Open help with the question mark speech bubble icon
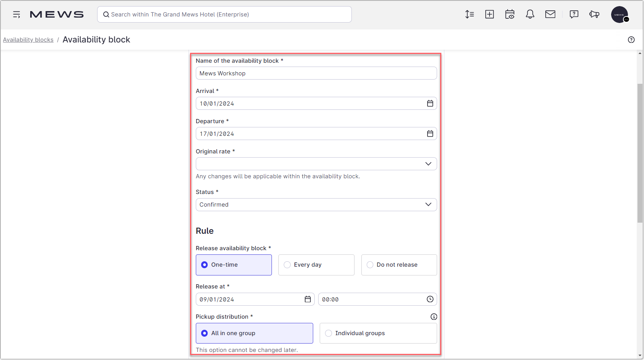Screen dimensions: 644x360 tap(574, 14)
